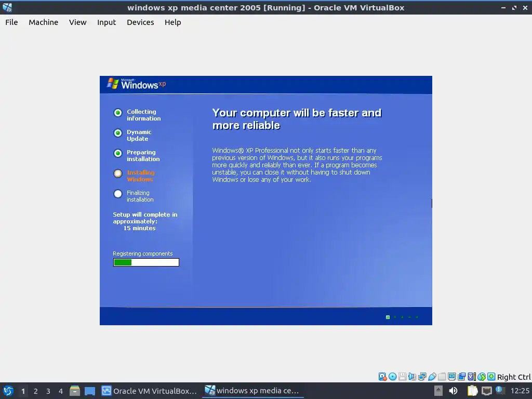Click the Preparing installation step indicator

[x=118, y=153]
